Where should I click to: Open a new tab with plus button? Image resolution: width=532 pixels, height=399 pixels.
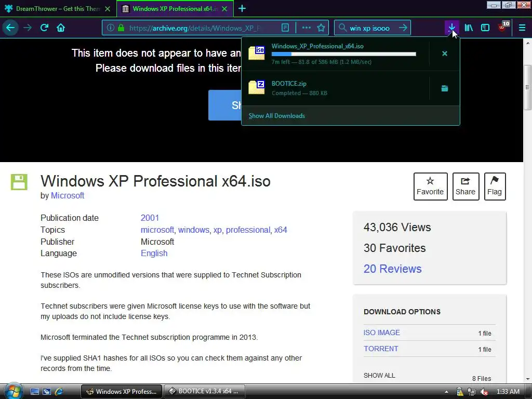(242, 8)
